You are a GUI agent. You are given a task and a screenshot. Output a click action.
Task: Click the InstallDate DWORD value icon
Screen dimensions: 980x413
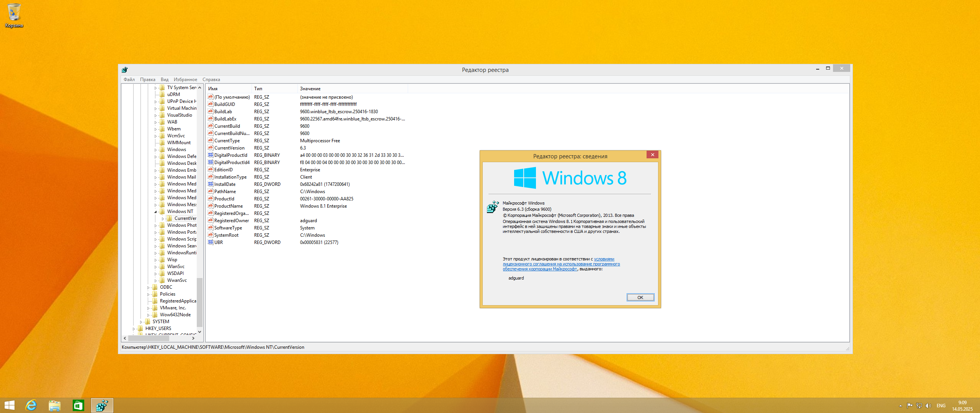click(210, 184)
